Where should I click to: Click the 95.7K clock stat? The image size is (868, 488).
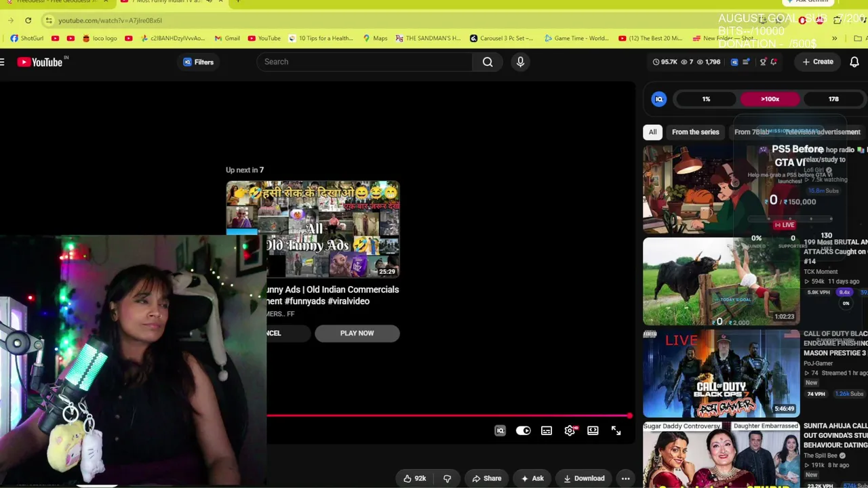click(665, 62)
